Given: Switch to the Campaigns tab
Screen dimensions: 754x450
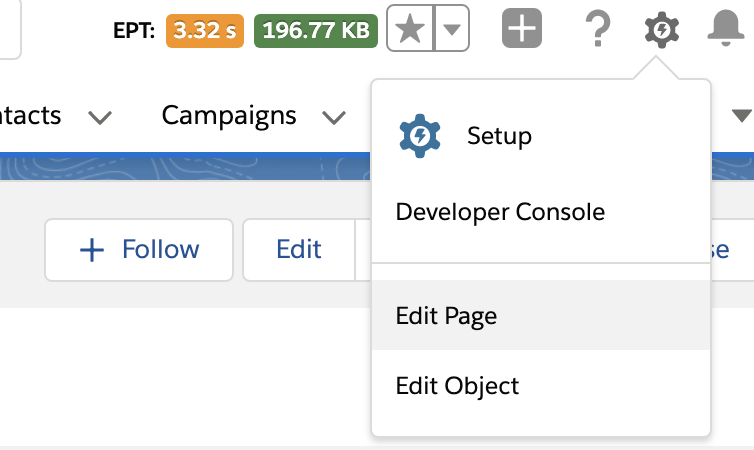Looking at the screenshot, I should click(x=229, y=115).
